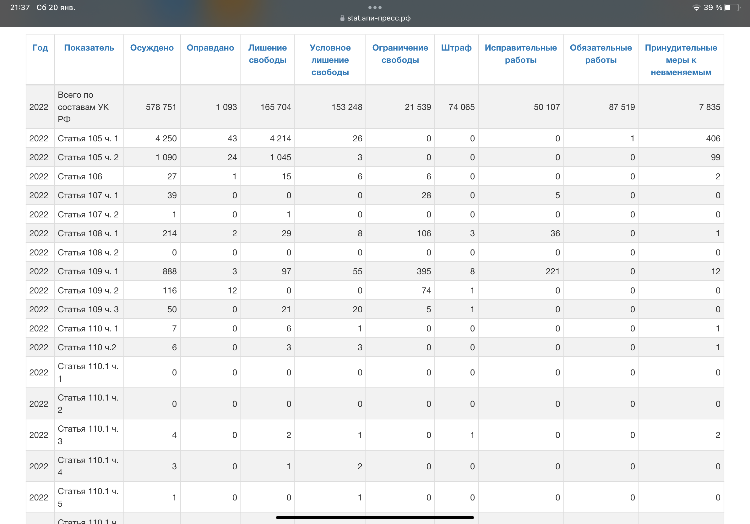Viewport: 750px width, 524px height.
Task: Click the Штраф column header
Action: point(456,48)
